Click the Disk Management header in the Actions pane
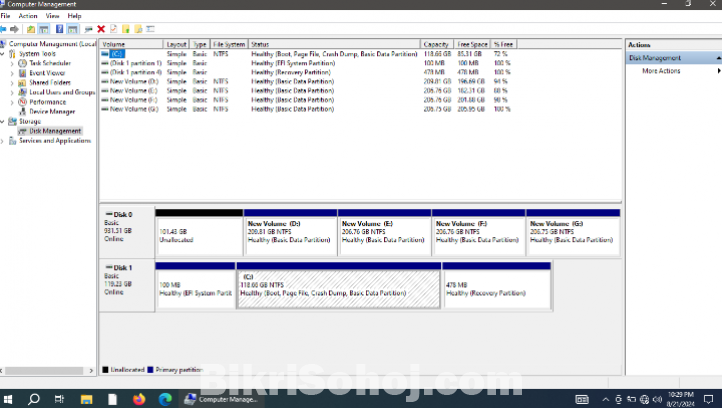The image size is (722, 408). (674, 58)
